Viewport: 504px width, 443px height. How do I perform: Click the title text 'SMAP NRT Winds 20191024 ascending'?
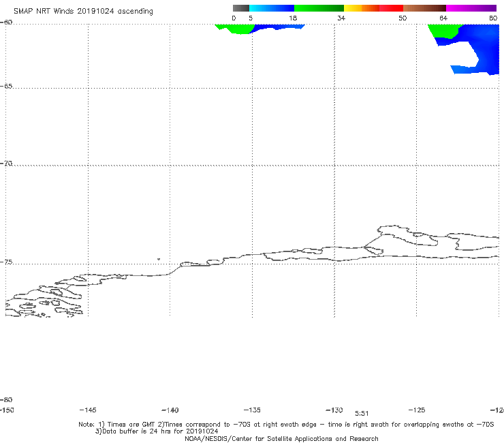[x=83, y=12]
